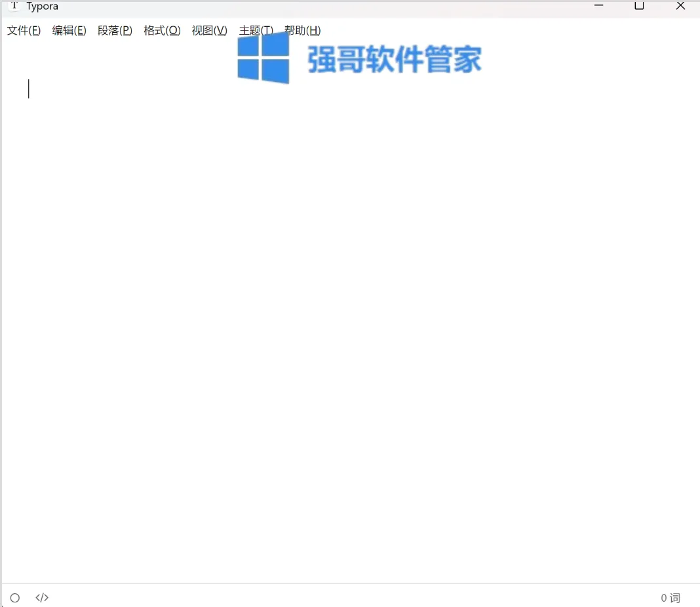Open the 文件(F) menu
The height and width of the screenshot is (607, 700).
(24, 30)
